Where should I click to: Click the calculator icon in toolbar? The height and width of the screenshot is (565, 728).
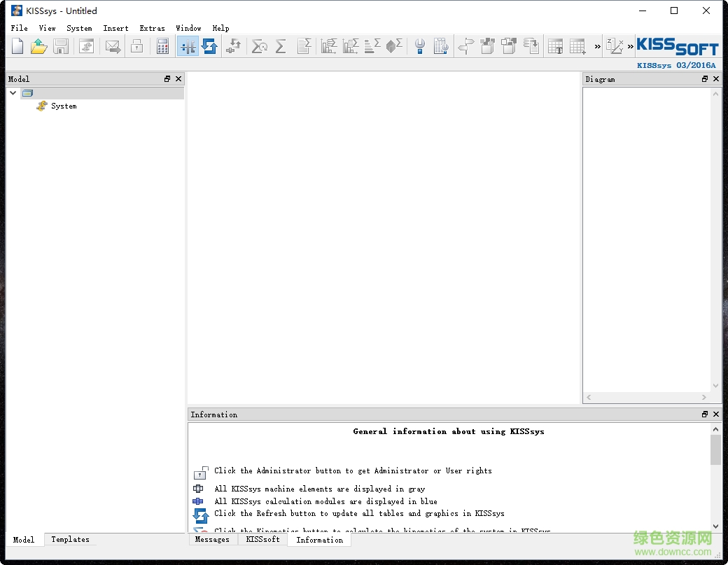point(162,47)
